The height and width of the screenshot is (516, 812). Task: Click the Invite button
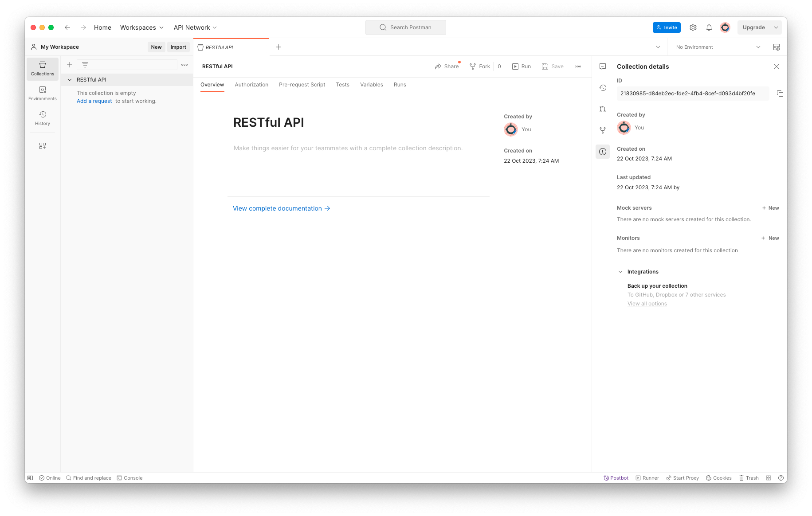(x=667, y=27)
